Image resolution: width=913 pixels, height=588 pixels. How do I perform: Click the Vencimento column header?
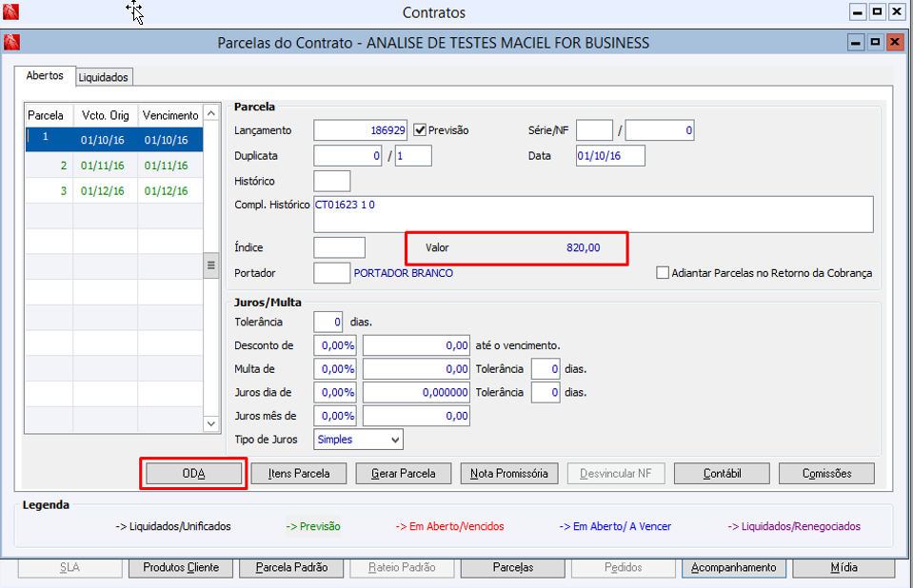[170, 115]
